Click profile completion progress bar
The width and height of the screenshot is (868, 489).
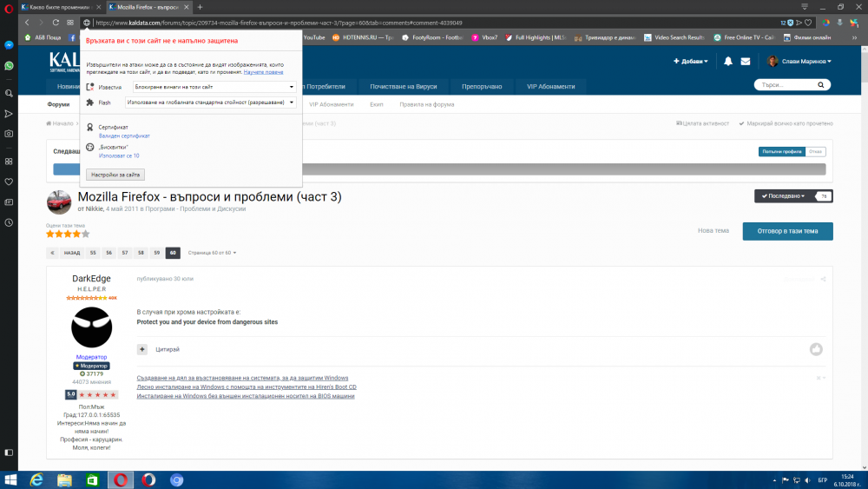[x=439, y=169]
